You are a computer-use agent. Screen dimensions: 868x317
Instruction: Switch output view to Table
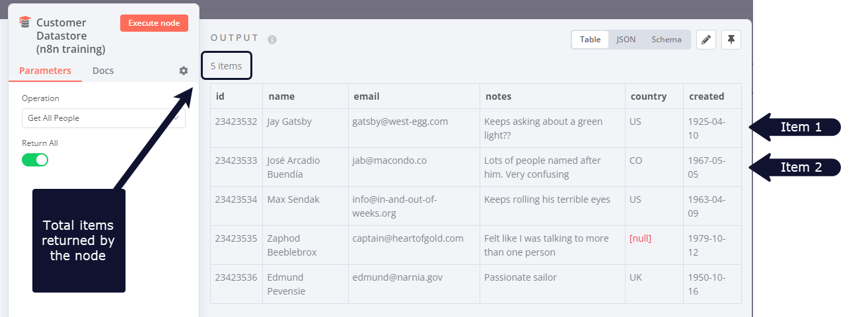click(590, 40)
